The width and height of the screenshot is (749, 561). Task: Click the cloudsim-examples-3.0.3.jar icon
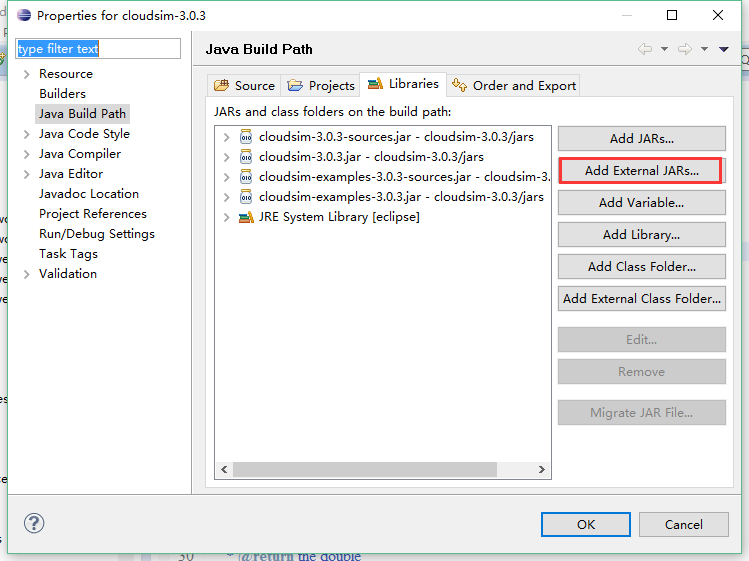coord(246,197)
